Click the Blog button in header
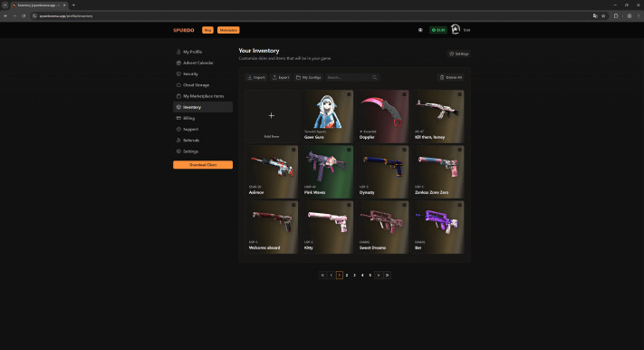 [x=207, y=30]
